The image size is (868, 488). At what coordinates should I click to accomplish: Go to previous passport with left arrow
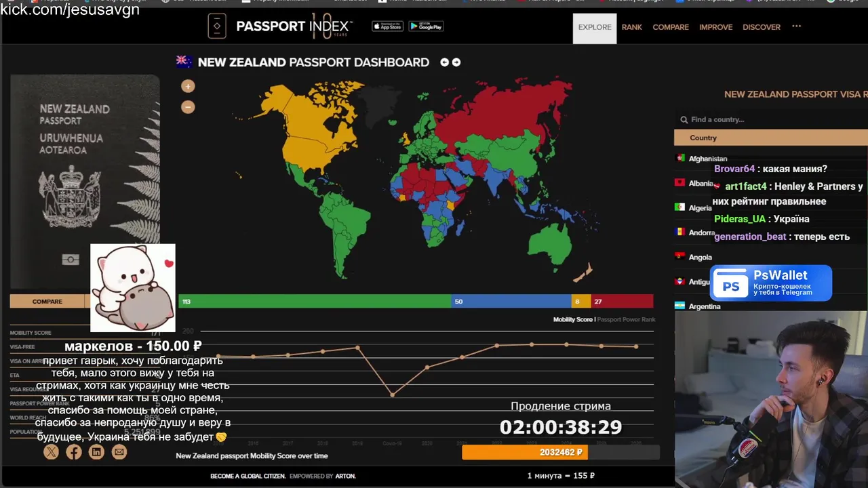coord(445,62)
